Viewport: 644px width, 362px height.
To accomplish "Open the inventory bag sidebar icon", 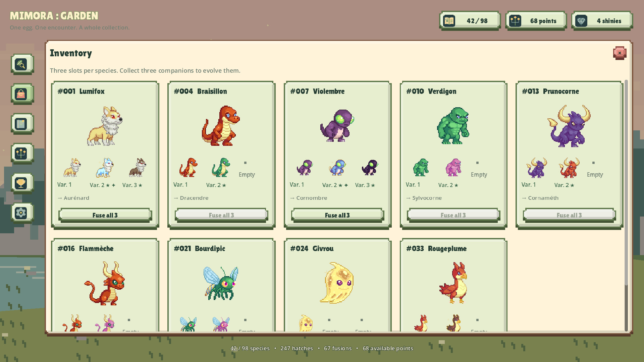I will click(22, 94).
